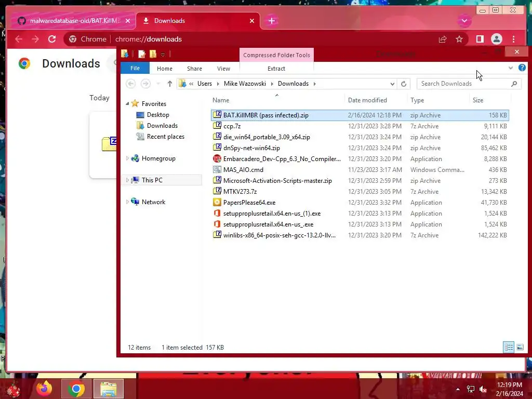Open the Home ribbon tab

tap(165, 69)
